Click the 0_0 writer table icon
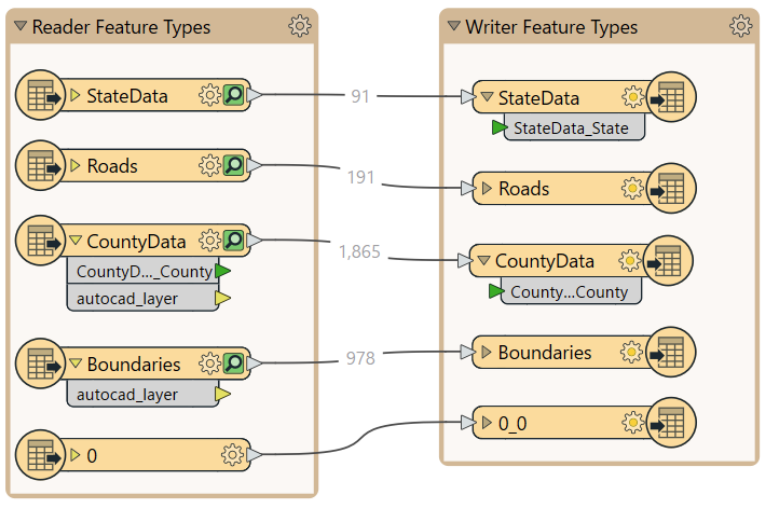This screenshot has height=506, width=767. point(671,423)
